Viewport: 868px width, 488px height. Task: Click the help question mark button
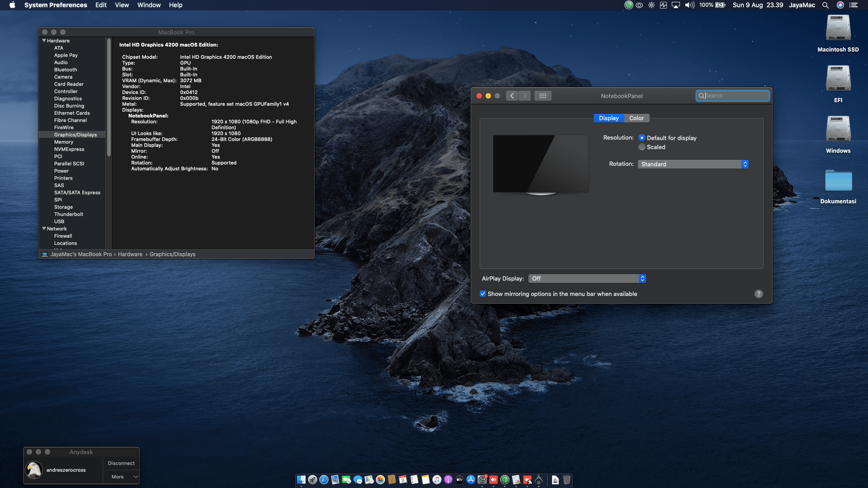click(x=759, y=294)
